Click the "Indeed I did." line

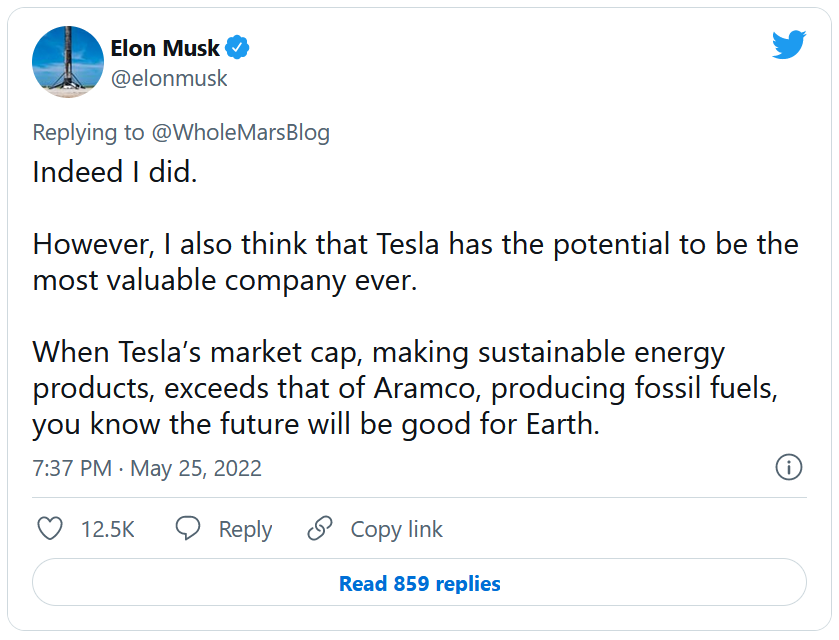115,172
